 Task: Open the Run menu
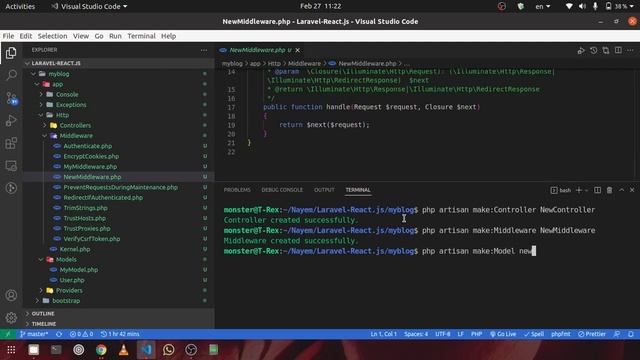[115, 36]
